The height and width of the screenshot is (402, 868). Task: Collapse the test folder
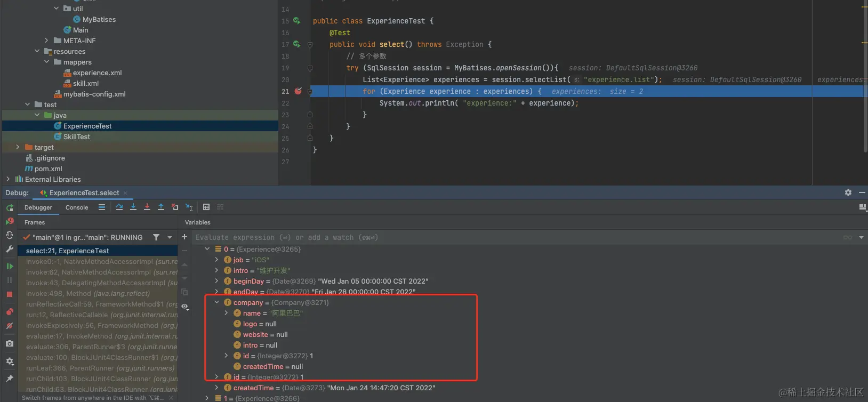pos(28,104)
